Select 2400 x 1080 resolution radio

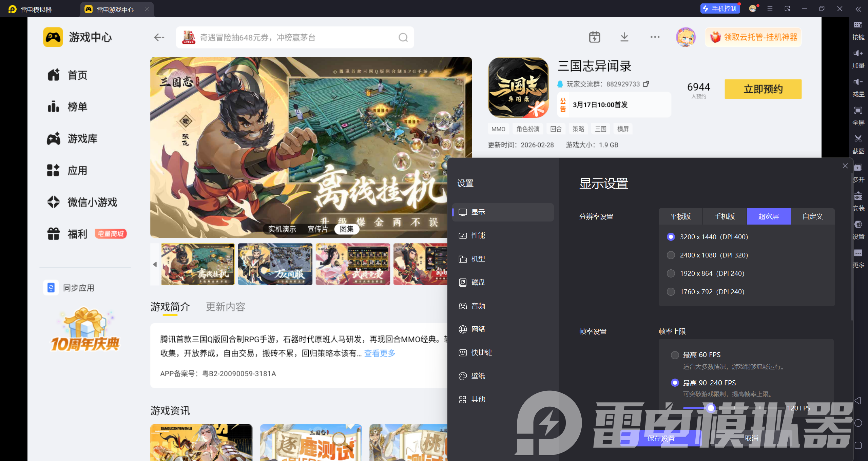click(671, 255)
